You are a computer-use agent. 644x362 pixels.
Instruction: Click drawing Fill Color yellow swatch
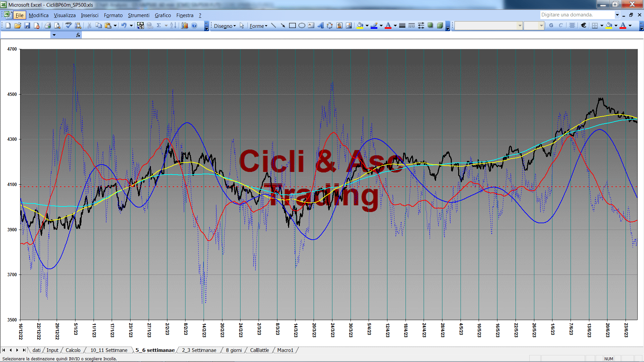(x=360, y=25)
